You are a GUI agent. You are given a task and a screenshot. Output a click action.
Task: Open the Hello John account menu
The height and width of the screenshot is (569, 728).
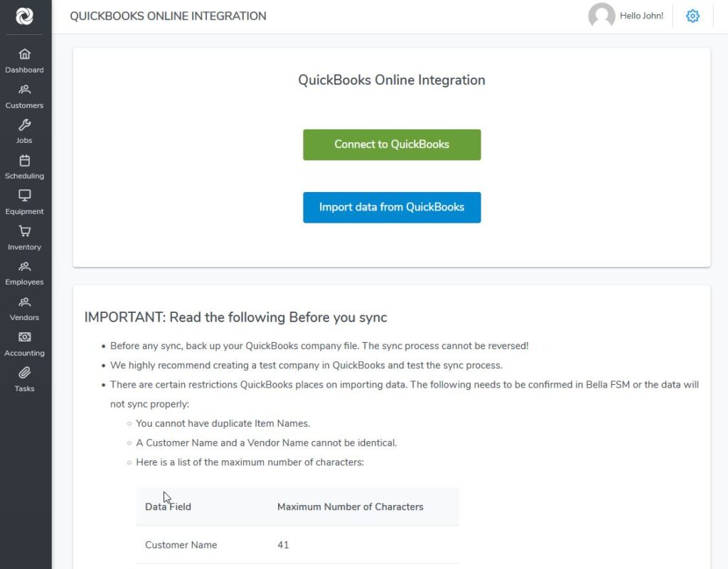coord(641,16)
